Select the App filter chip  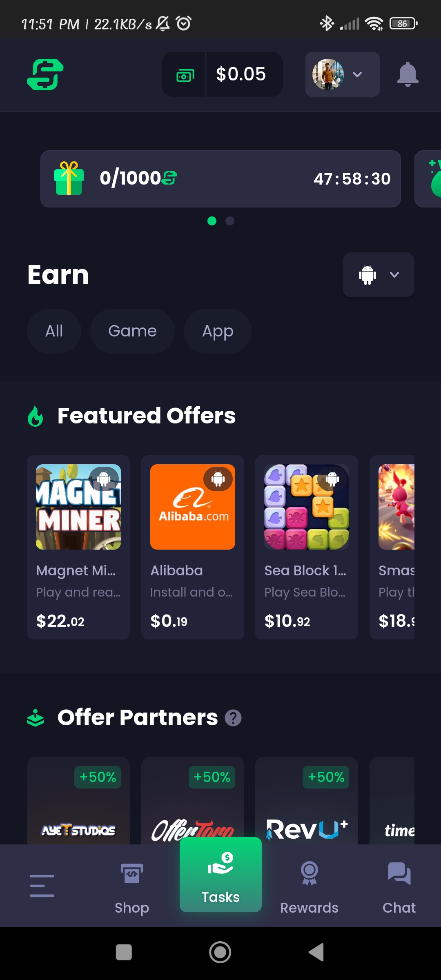(218, 331)
